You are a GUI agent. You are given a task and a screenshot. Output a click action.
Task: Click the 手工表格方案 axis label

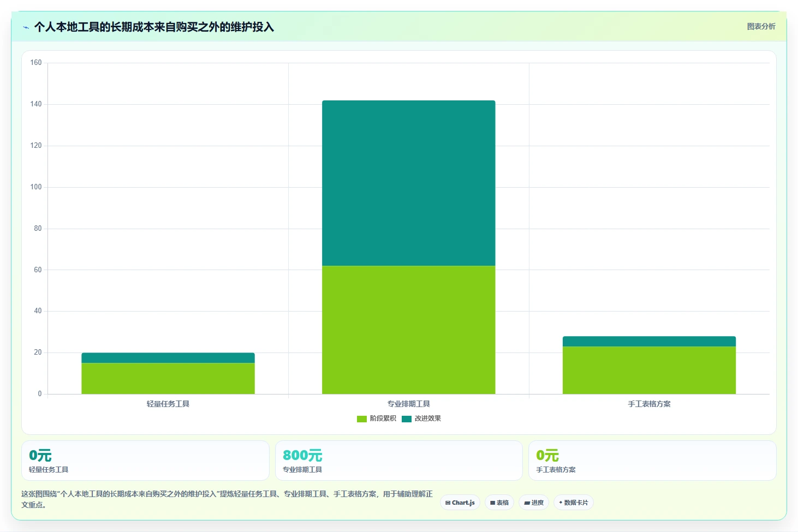click(x=649, y=404)
